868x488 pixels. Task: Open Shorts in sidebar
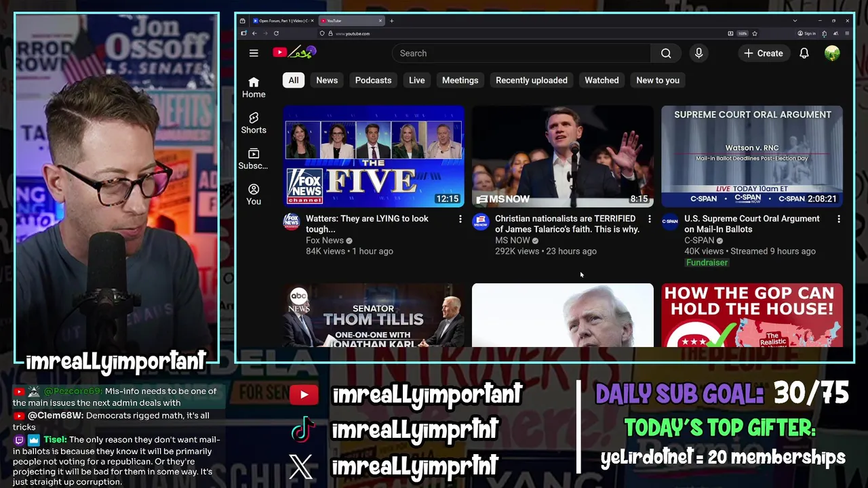point(254,123)
